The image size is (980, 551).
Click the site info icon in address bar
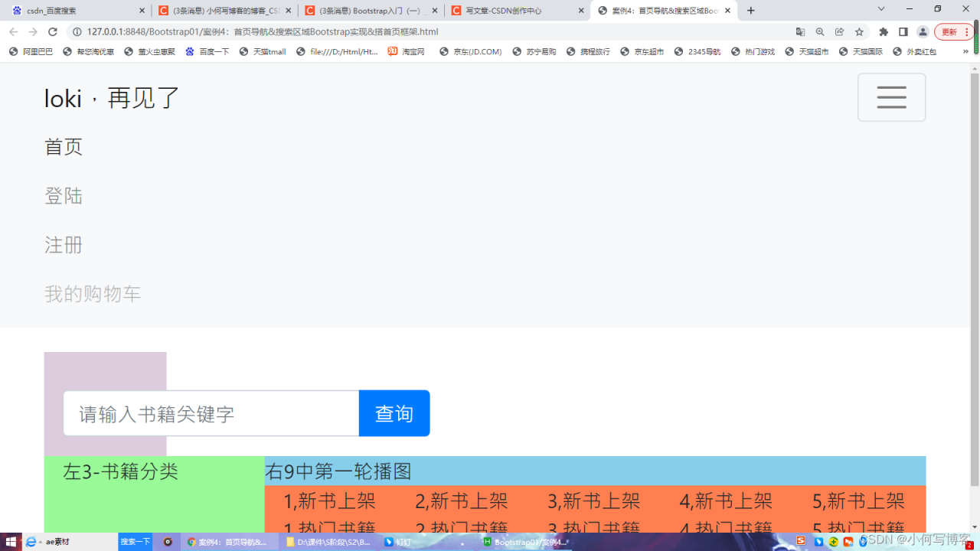click(x=77, y=32)
